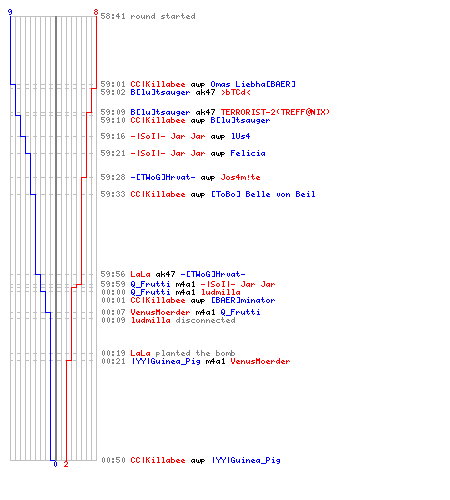Select Q_Frutti at 59:59 entry
This screenshot has width=450, height=500.
(150, 284)
